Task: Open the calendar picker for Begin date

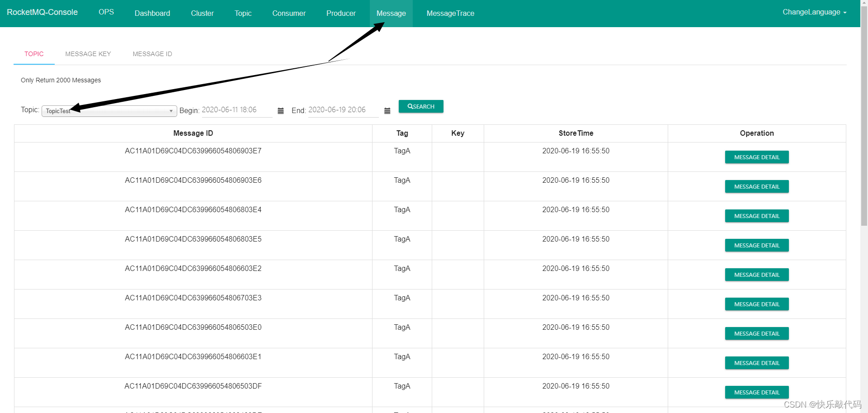Action: click(281, 111)
